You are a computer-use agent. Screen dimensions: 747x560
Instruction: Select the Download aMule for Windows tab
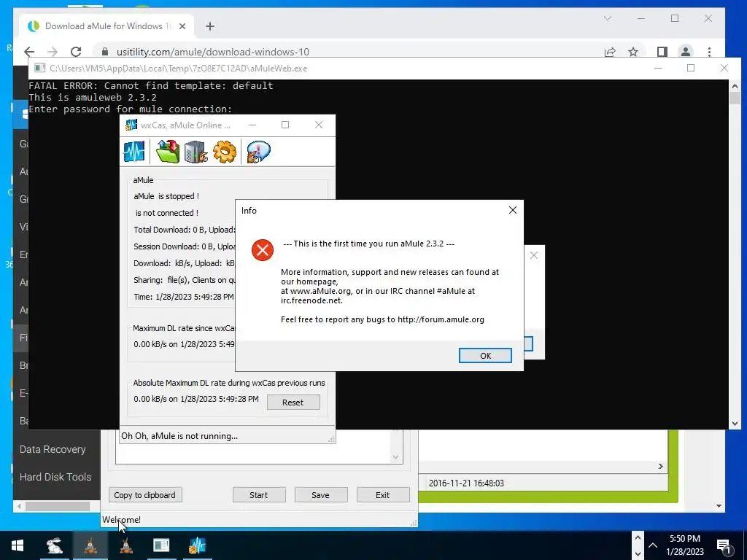click(x=107, y=26)
